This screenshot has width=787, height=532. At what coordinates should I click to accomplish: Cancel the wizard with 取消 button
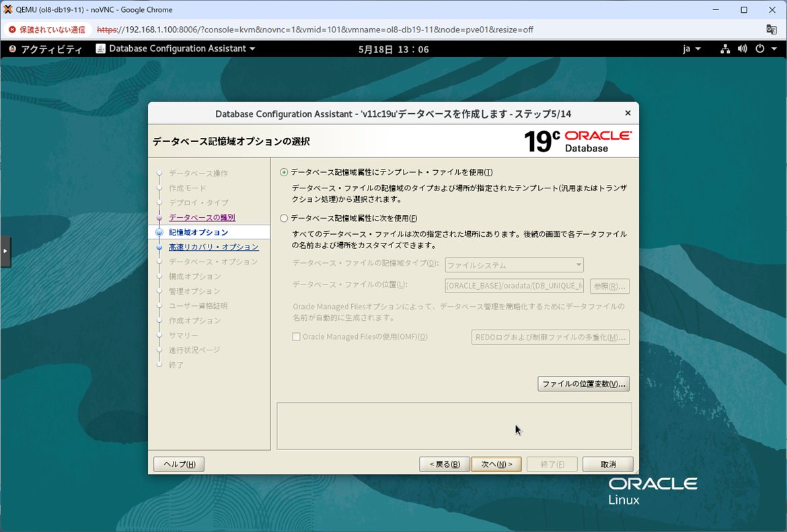click(x=608, y=464)
